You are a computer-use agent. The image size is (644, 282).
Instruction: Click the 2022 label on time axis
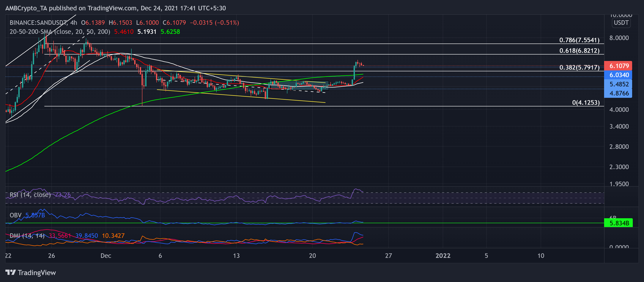point(443,256)
